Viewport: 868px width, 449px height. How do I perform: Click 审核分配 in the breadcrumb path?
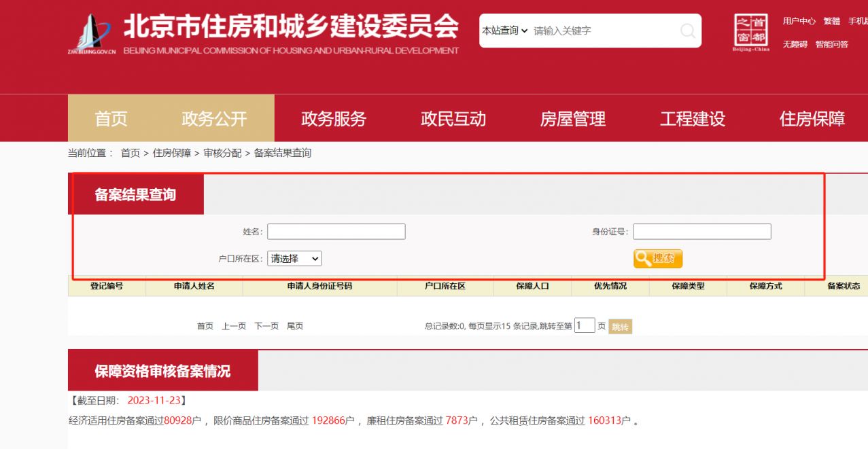click(222, 153)
